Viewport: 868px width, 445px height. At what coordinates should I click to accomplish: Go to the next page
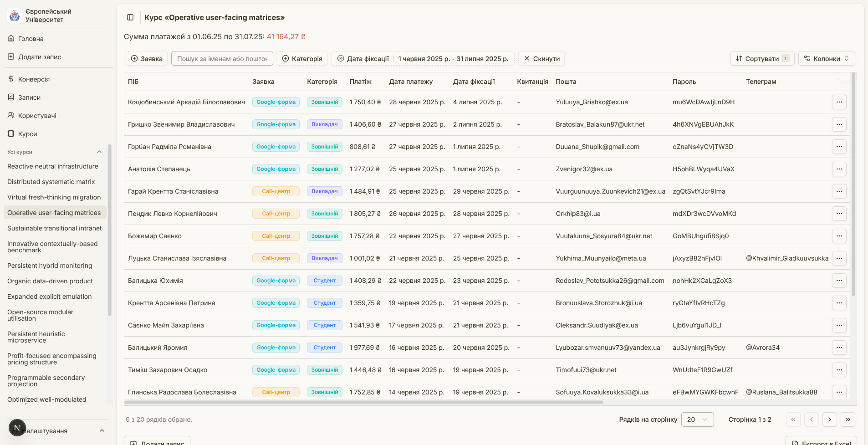pos(829,419)
